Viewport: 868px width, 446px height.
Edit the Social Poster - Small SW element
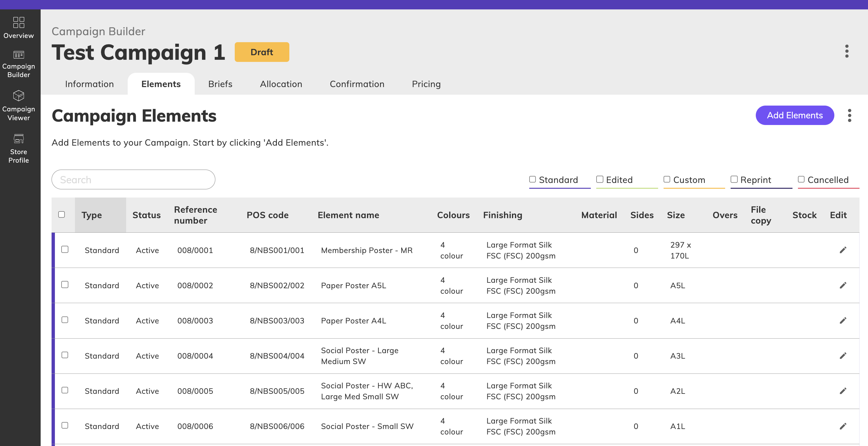843,426
